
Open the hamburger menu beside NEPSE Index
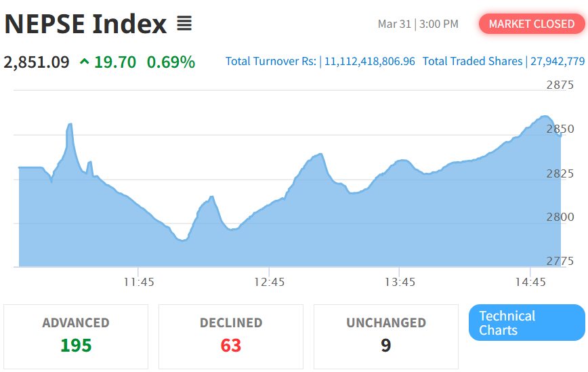click(x=184, y=24)
